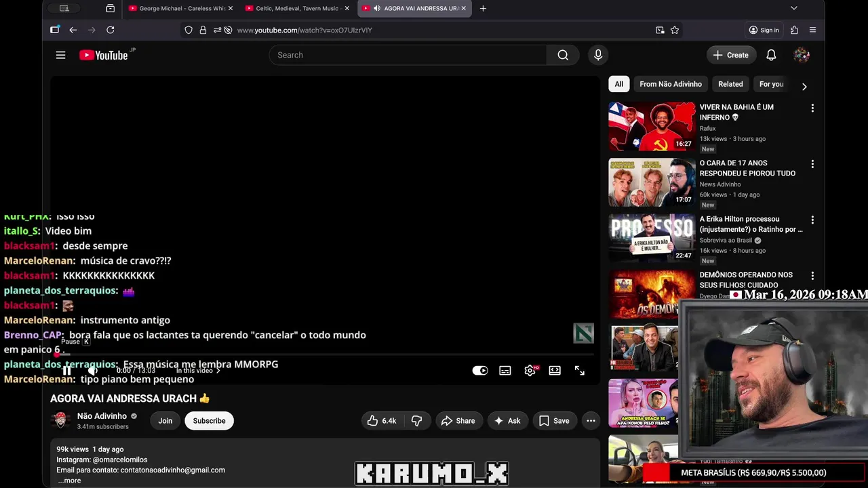This screenshot has width=868, height=488.
Task: Join the Não Adivinho channel
Action: [x=165, y=421]
